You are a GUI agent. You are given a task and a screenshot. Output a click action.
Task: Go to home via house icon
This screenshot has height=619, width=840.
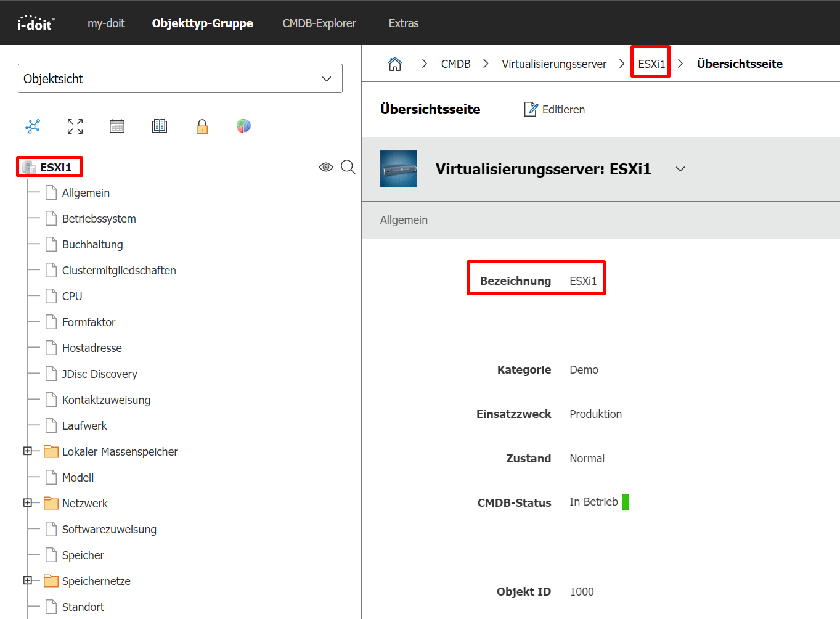[x=395, y=64]
